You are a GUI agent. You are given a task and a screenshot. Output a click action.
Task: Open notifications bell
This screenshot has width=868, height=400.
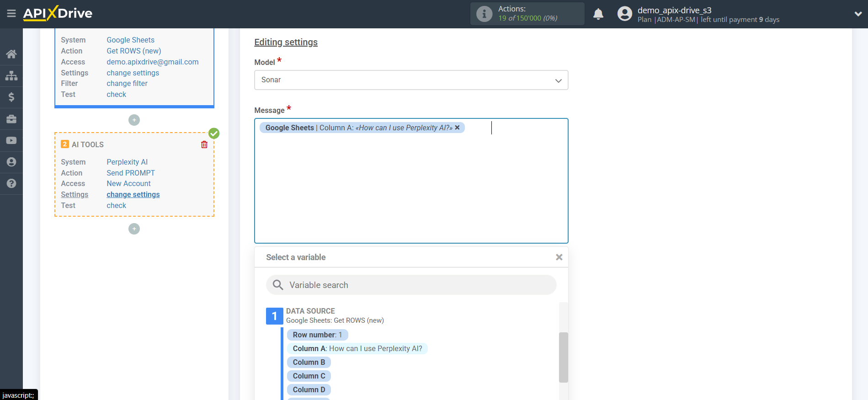coord(598,14)
